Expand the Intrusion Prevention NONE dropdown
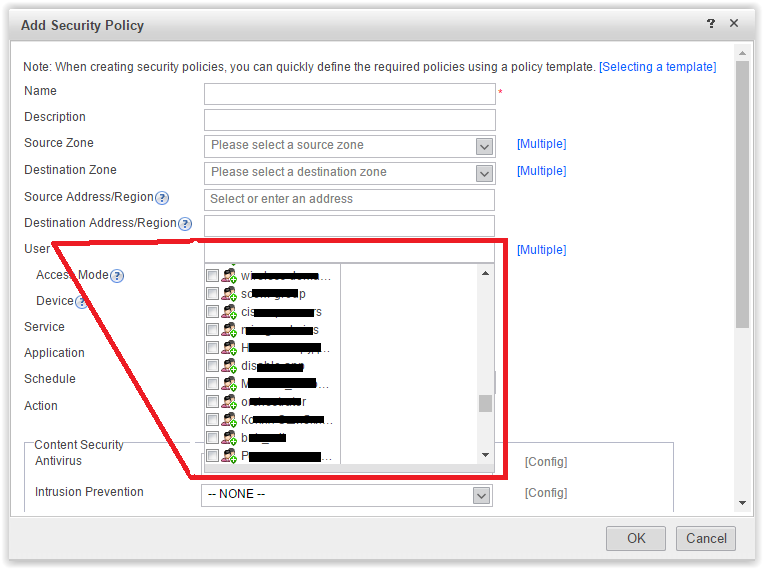This screenshot has width=763, height=569. (481, 496)
